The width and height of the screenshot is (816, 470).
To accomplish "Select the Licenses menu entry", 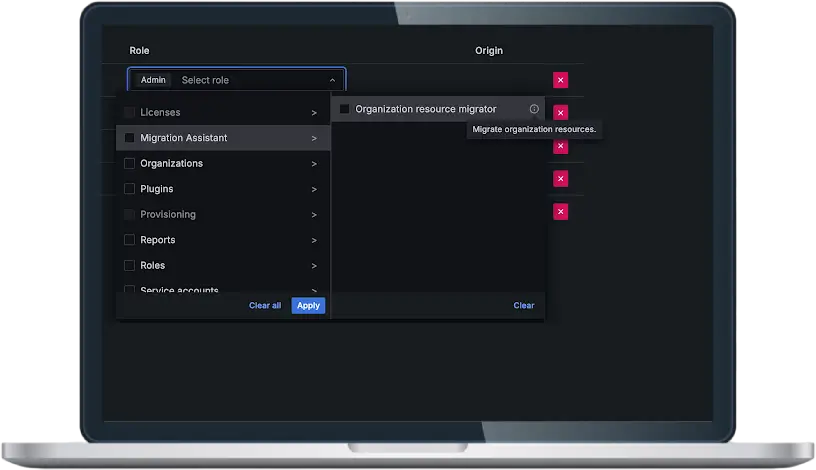I will [x=223, y=112].
